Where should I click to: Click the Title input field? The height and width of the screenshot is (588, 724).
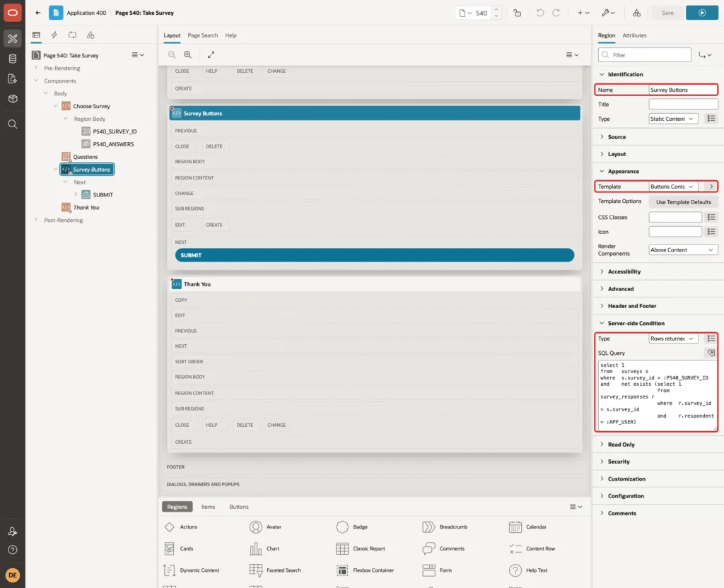pos(683,105)
